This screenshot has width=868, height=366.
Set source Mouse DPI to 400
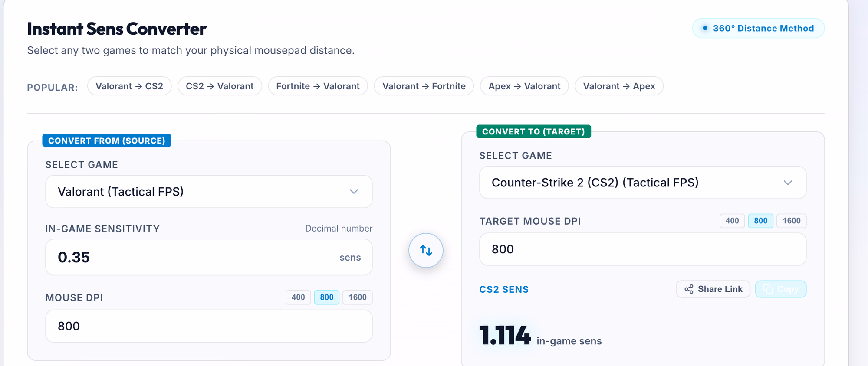click(x=298, y=297)
